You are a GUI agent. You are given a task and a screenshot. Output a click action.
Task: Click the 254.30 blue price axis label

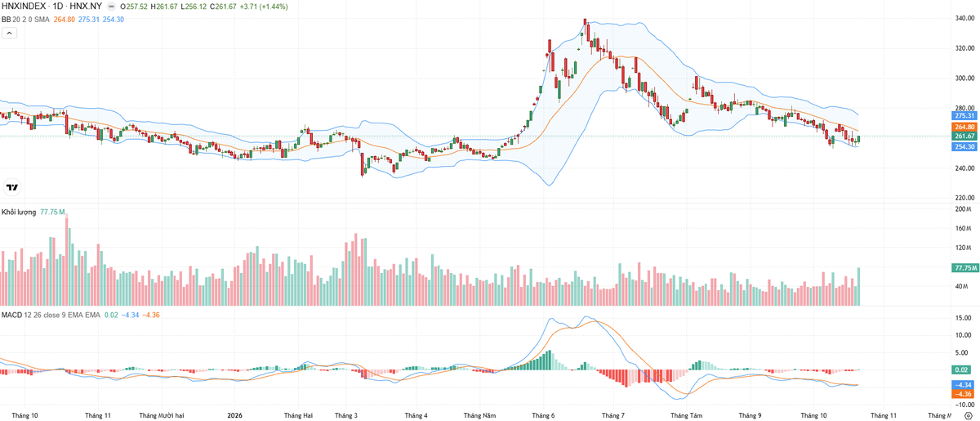coord(964,146)
